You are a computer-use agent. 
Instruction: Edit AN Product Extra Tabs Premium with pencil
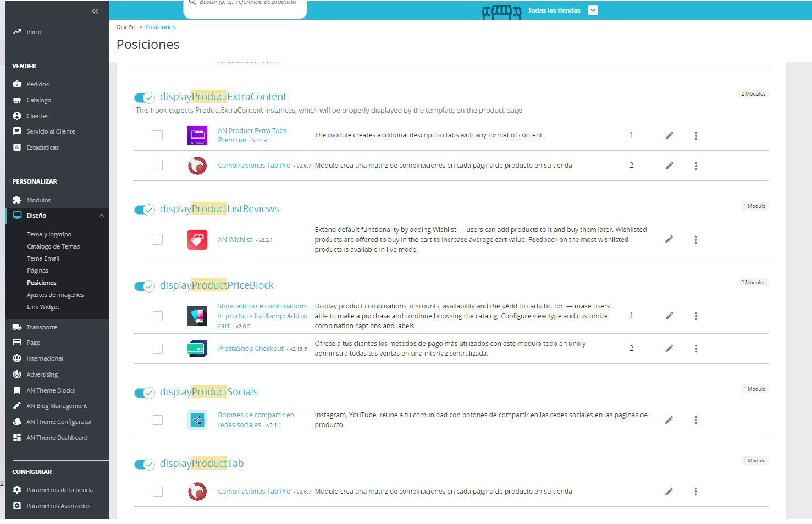pyautogui.click(x=669, y=135)
